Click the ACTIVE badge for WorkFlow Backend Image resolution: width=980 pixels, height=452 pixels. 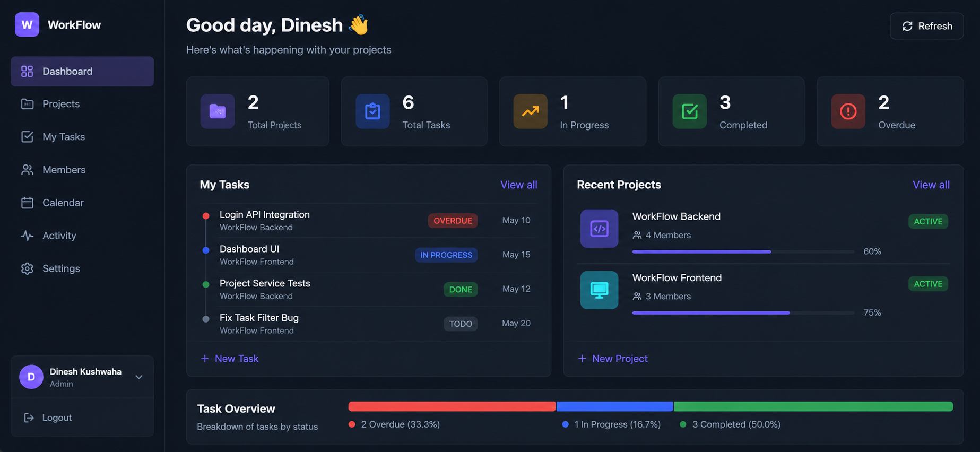[928, 221]
